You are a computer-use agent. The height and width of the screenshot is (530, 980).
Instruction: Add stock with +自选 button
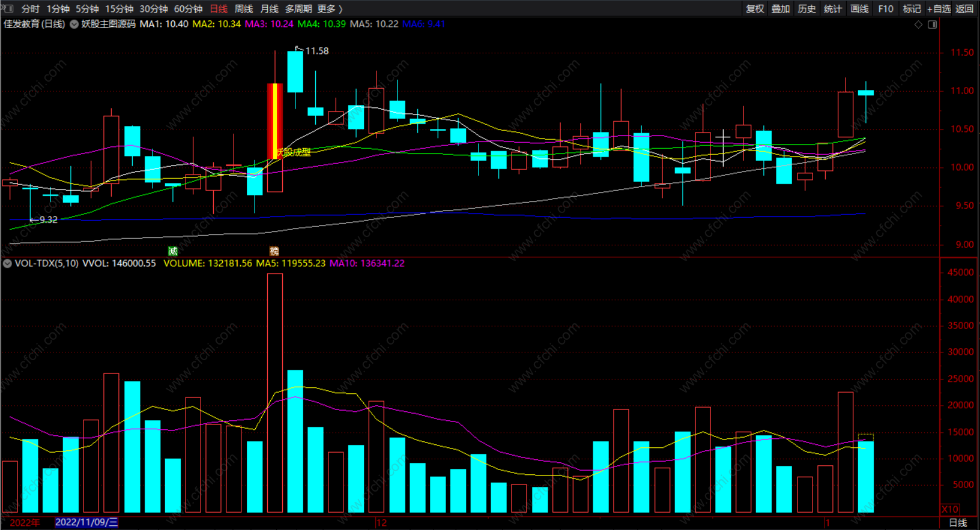939,9
